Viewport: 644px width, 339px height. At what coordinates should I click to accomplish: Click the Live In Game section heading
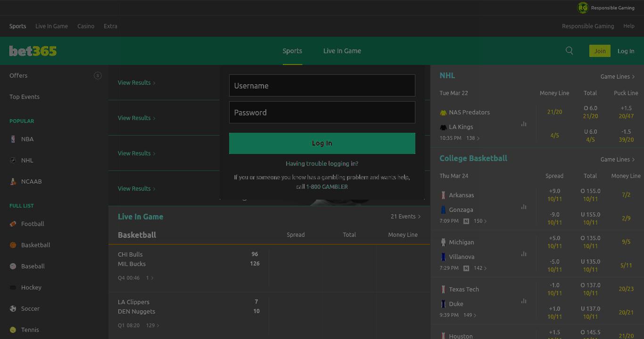pos(140,217)
